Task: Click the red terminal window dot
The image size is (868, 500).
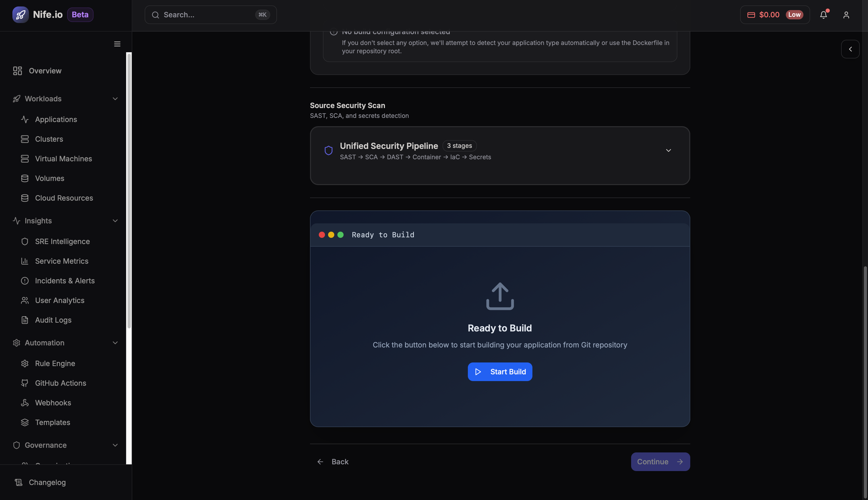Action: 321,235
